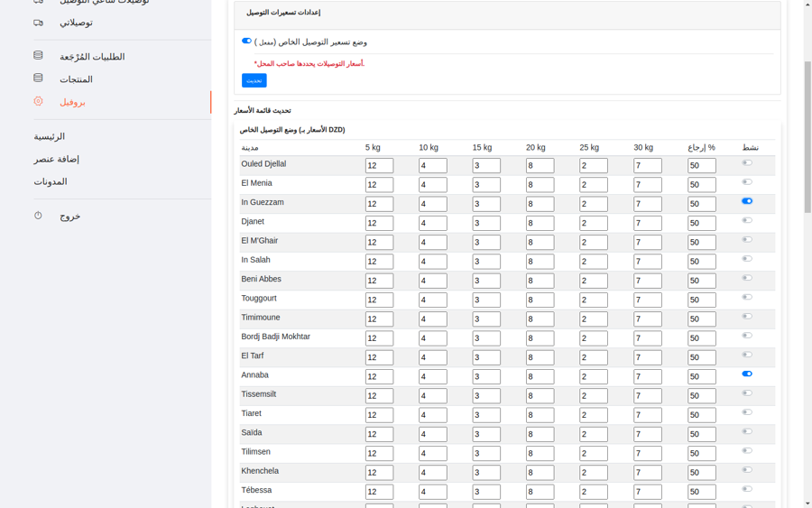Viewport: 812px width, 508px height.
Task: Enable the Ouled Djellal active toggle
Action: click(747, 162)
